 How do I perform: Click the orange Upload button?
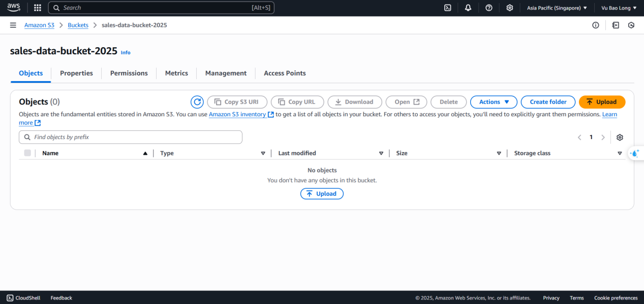point(602,102)
